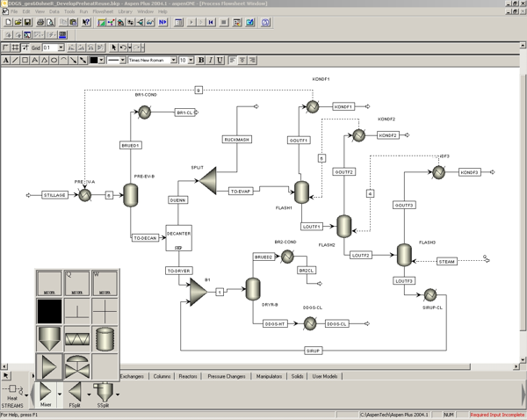Open the Flowsheet menu
This screenshot has width=527, height=420.
tap(103, 11)
